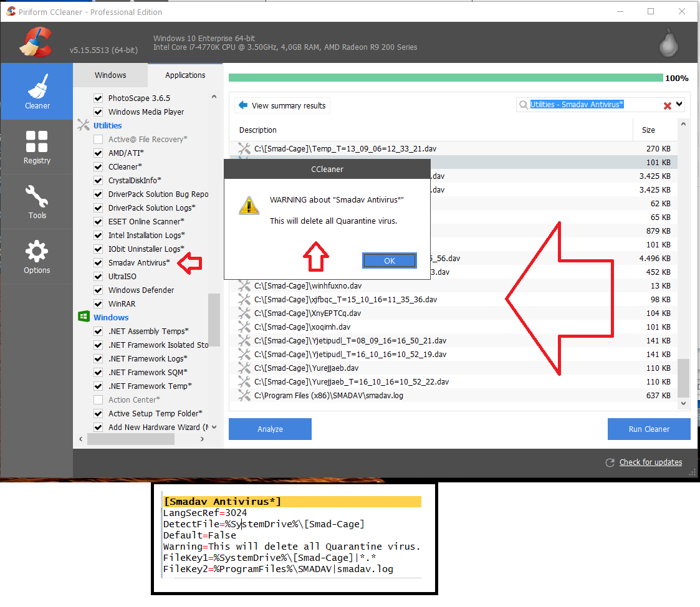The height and width of the screenshot is (607, 700).
Task: Click results list scroll-down arrow
Action: point(683,403)
